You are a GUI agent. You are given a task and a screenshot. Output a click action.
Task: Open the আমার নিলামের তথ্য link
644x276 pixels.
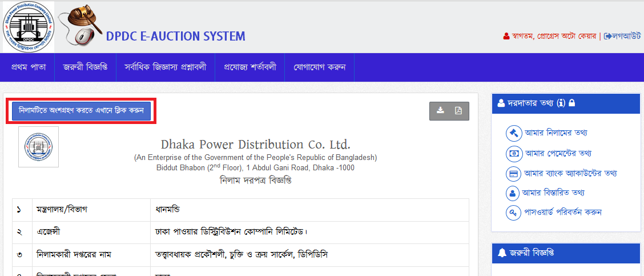556,133
